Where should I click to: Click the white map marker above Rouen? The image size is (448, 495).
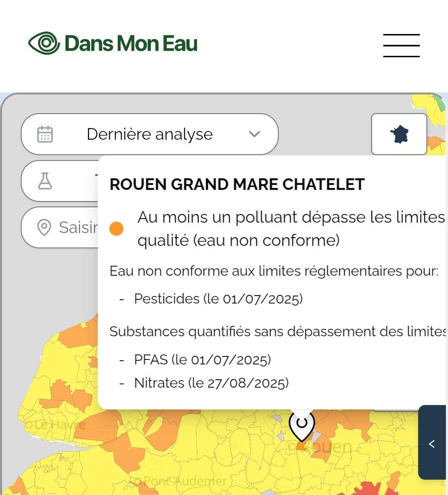(x=302, y=425)
